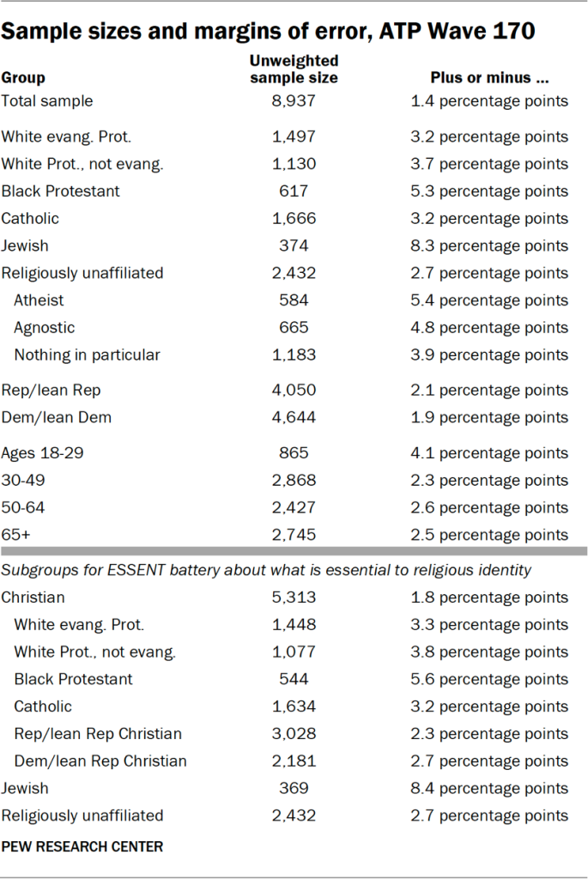Click the "Rep/lean Rep" row label

(x=51, y=391)
